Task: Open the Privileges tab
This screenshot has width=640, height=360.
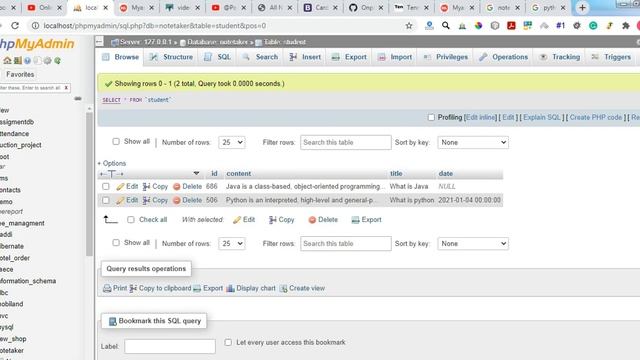Action: tap(446, 57)
